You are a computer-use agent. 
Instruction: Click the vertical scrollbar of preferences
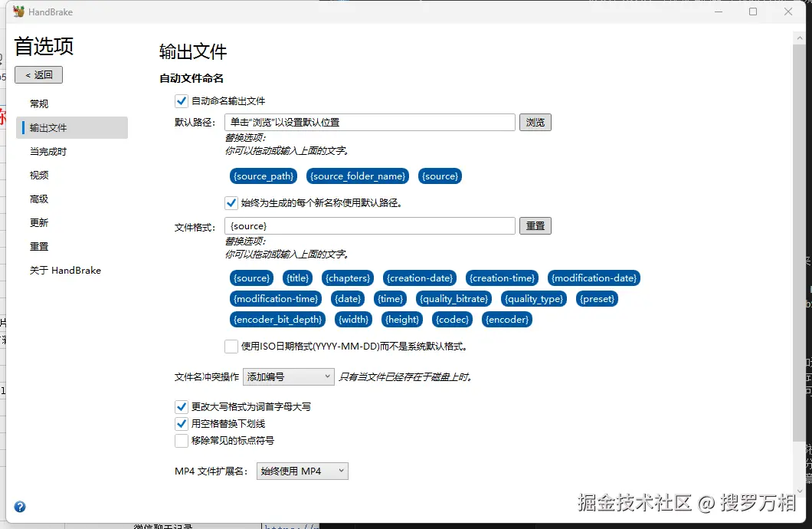click(799, 244)
